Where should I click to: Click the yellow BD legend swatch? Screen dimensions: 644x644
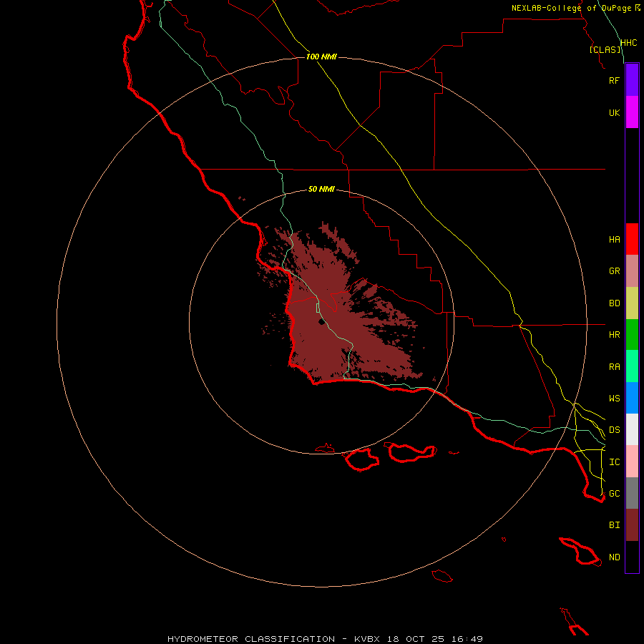point(632,303)
